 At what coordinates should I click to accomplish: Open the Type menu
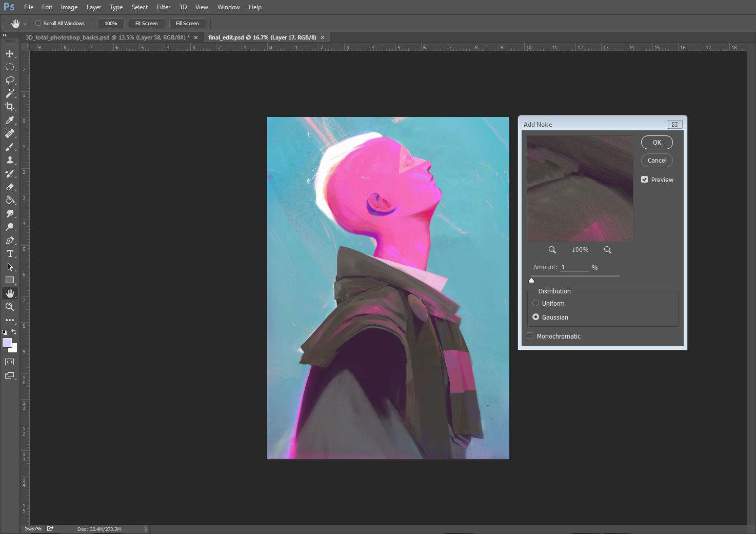[x=116, y=7]
